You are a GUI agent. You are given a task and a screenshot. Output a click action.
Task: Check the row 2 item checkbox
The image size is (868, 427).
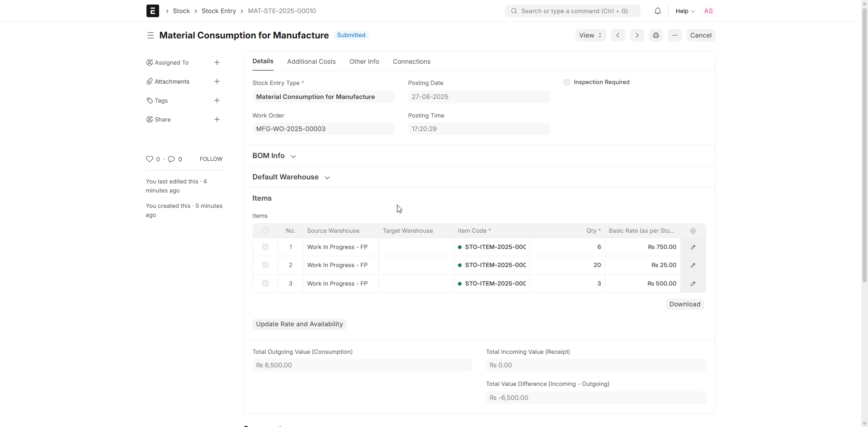coord(265,265)
